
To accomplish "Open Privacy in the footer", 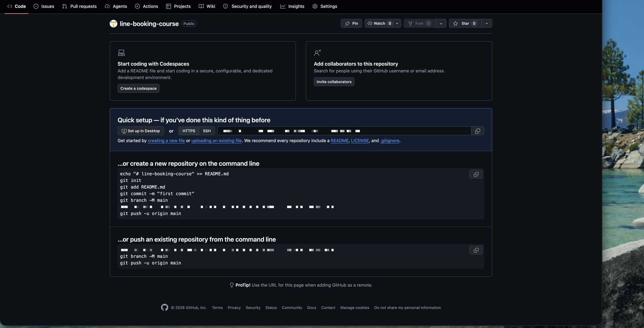I will [x=234, y=308].
